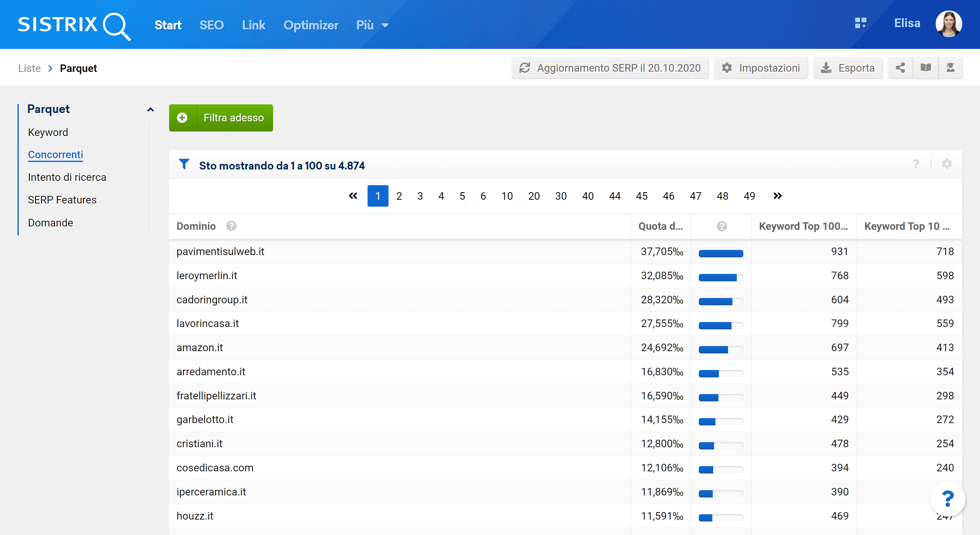Sort by the Dominio column header
The image size is (980, 535).
coord(196,226)
